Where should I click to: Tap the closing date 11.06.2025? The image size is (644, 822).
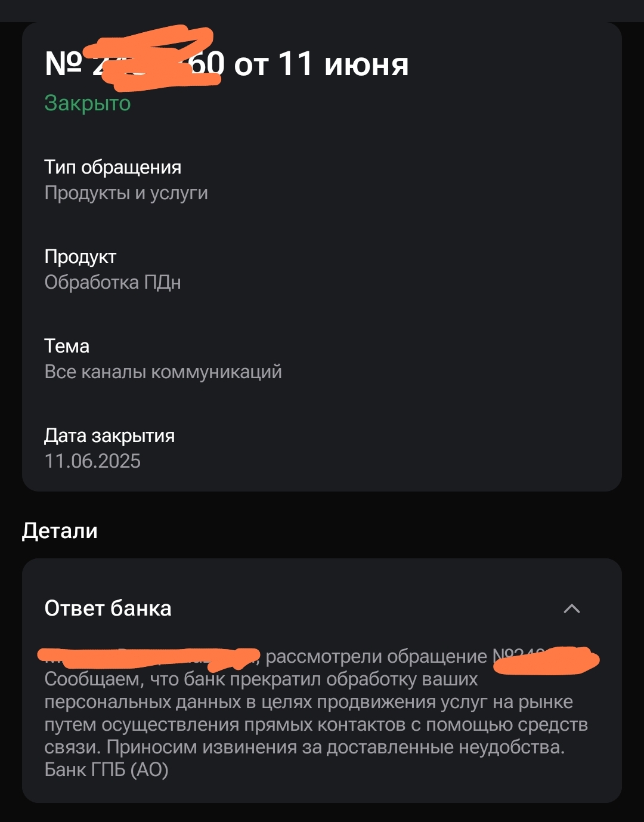(92, 461)
